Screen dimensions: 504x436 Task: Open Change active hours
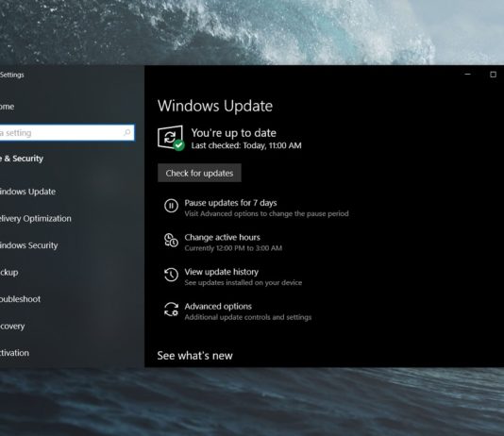222,237
